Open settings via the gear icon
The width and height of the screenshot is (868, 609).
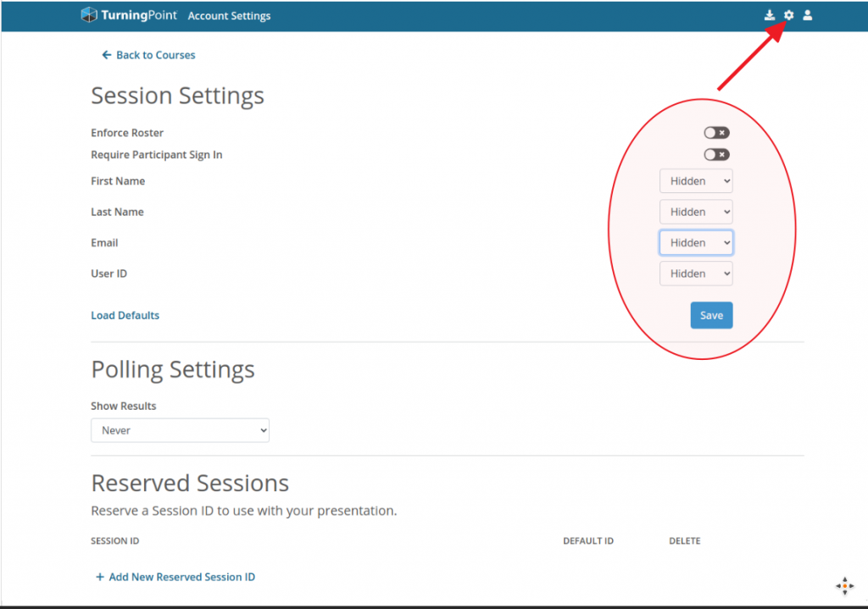pyautogui.click(x=788, y=15)
